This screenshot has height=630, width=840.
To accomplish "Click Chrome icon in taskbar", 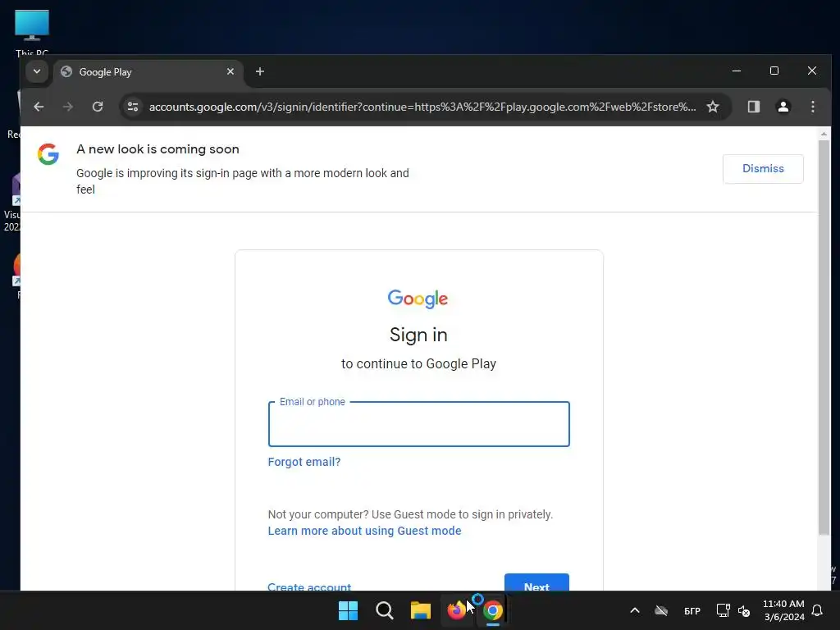I will tap(493, 610).
